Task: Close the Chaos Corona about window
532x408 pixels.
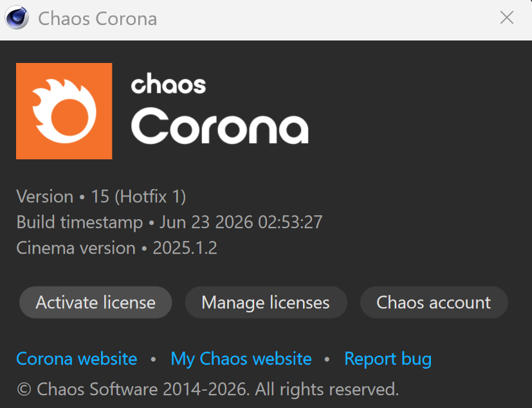Action: 506,17
